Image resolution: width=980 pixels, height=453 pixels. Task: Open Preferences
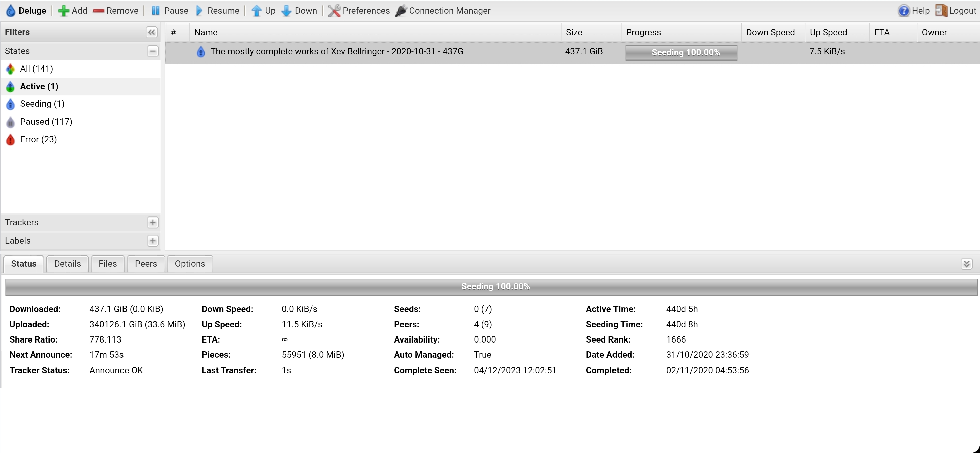[359, 11]
